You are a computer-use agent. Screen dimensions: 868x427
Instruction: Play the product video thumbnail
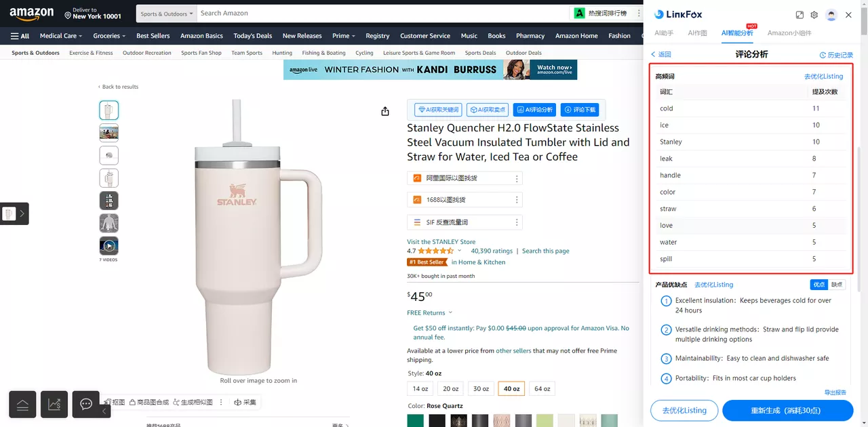[x=108, y=245]
